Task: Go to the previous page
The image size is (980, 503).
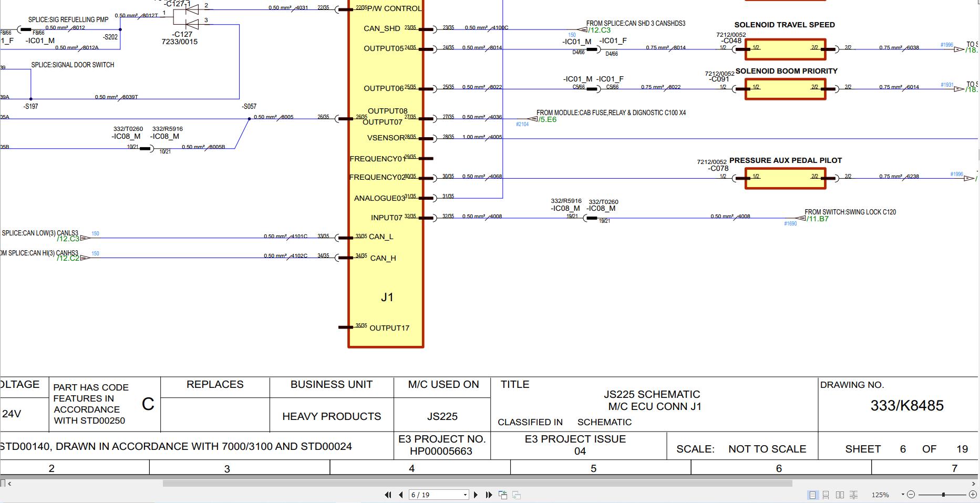Action: [x=401, y=495]
